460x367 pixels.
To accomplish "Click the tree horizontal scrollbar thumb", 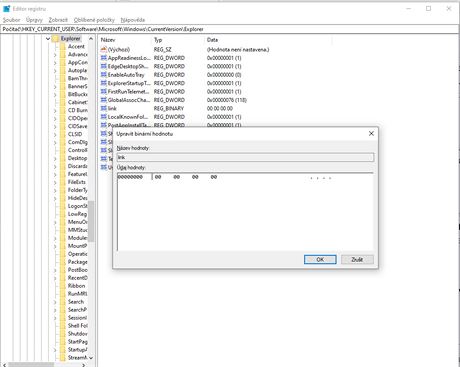I will (x=31, y=365).
